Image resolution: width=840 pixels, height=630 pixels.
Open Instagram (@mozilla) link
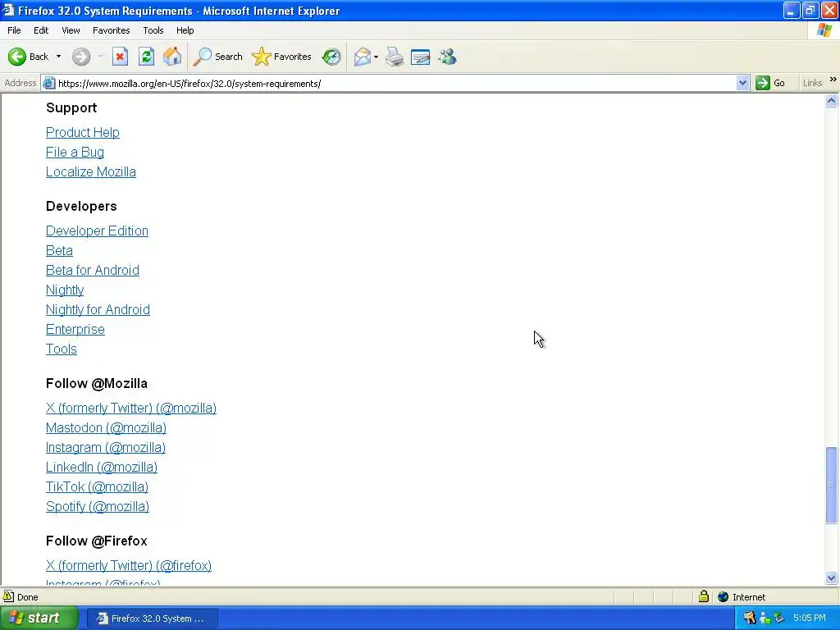[106, 448]
